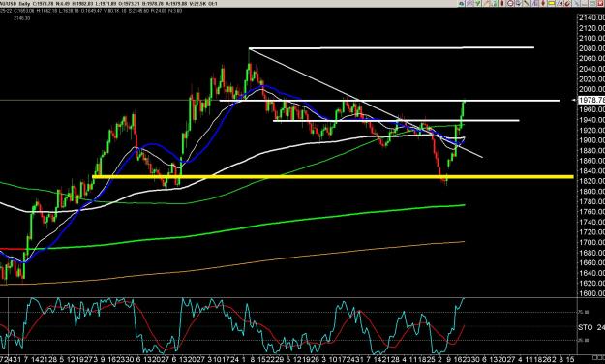Click the 2146.30 value at top-left of chart
The width and height of the screenshot is (605, 364).
(21, 18)
